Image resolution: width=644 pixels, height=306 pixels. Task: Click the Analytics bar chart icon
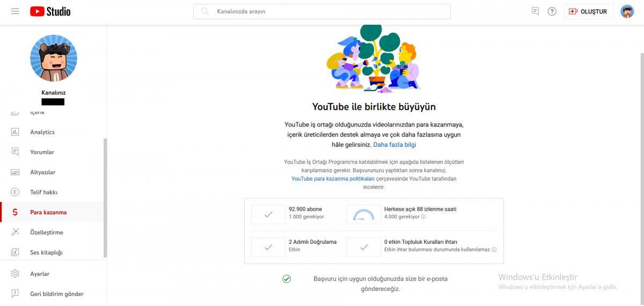[15, 132]
